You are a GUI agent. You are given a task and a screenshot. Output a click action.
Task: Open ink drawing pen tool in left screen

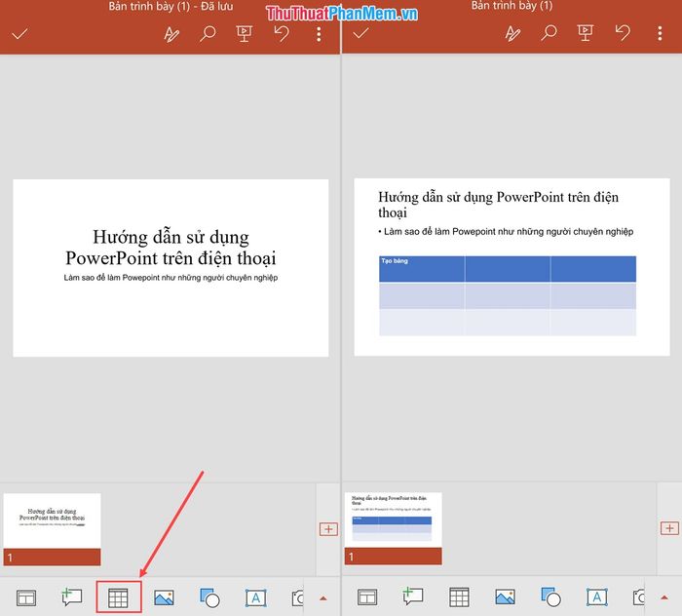171,34
